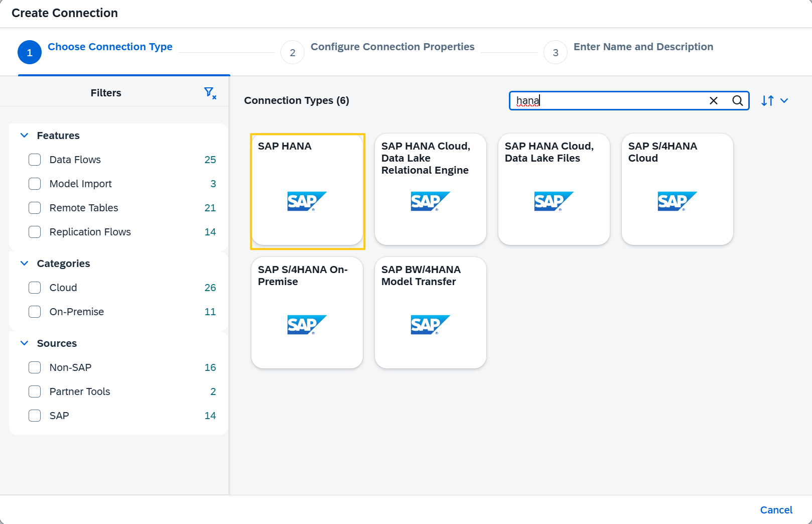Check the On-Premise category filter
Viewport: 812px width, 524px height.
[x=35, y=312]
